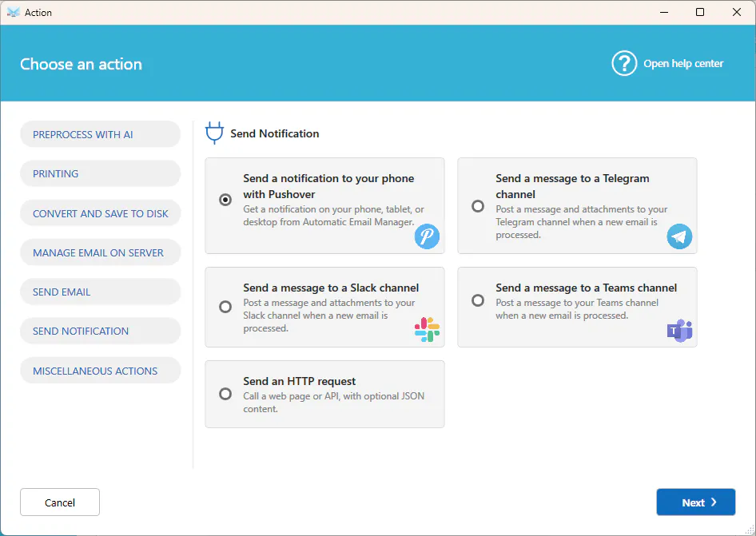Click 'Send a message to a Teams channel' title
Image resolution: width=756 pixels, height=536 pixels.
(587, 288)
